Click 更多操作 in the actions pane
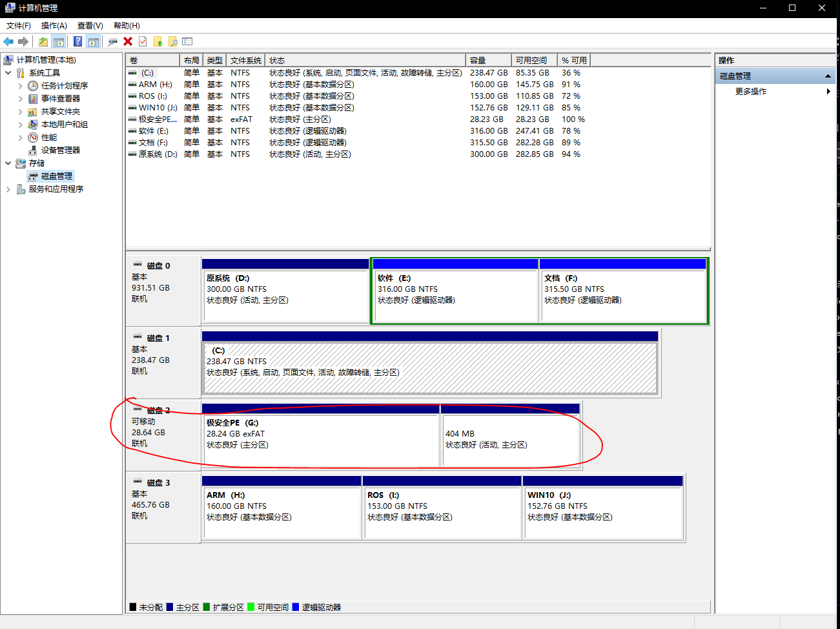The image size is (840, 629). point(751,92)
